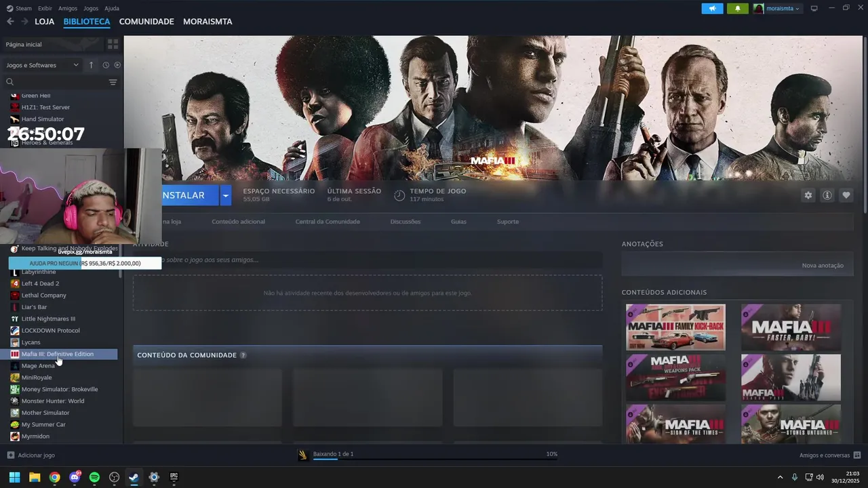Open the MORAISMTA profile tab

pos(208,22)
